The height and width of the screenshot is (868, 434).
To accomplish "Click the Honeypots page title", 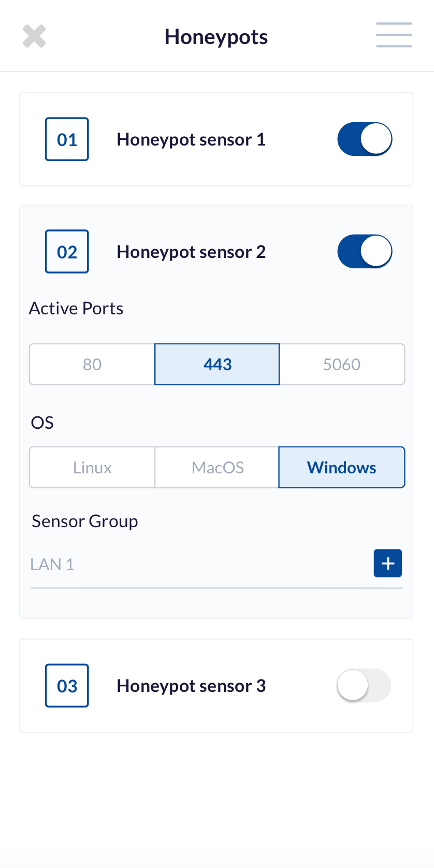I will click(x=216, y=37).
